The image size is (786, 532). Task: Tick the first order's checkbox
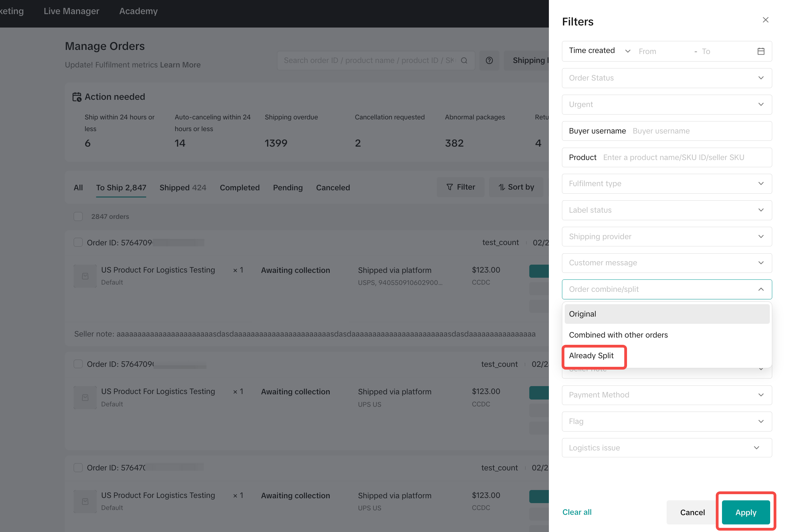tap(78, 243)
